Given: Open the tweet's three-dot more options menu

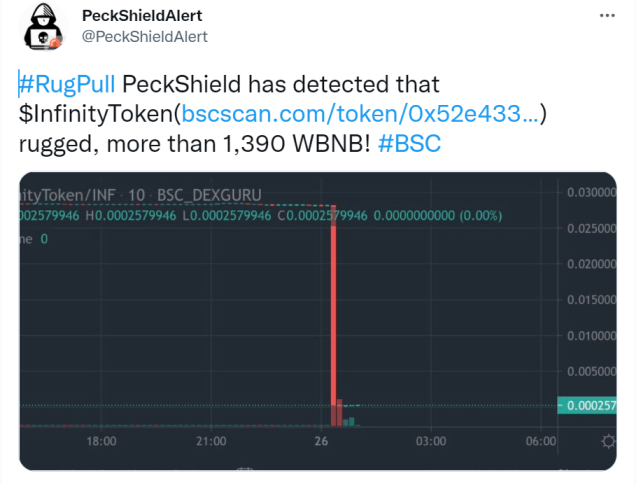Looking at the screenshot, I should [607, 16].
